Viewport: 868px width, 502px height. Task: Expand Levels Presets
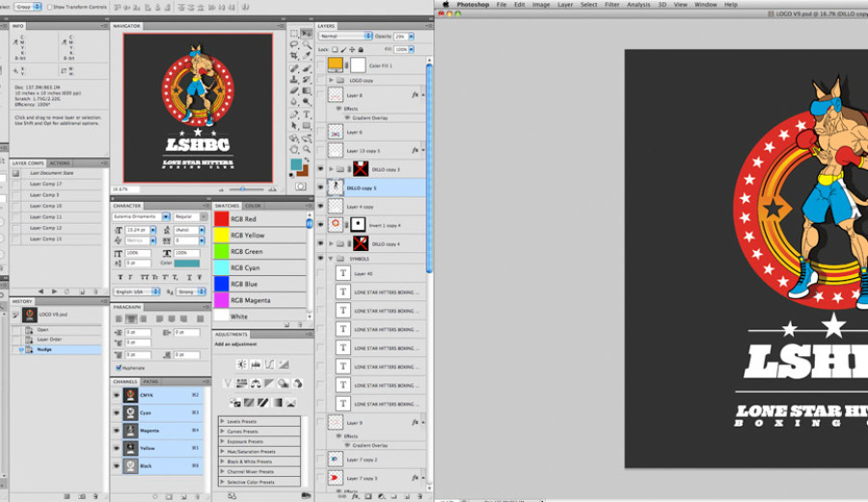(223, 421)
